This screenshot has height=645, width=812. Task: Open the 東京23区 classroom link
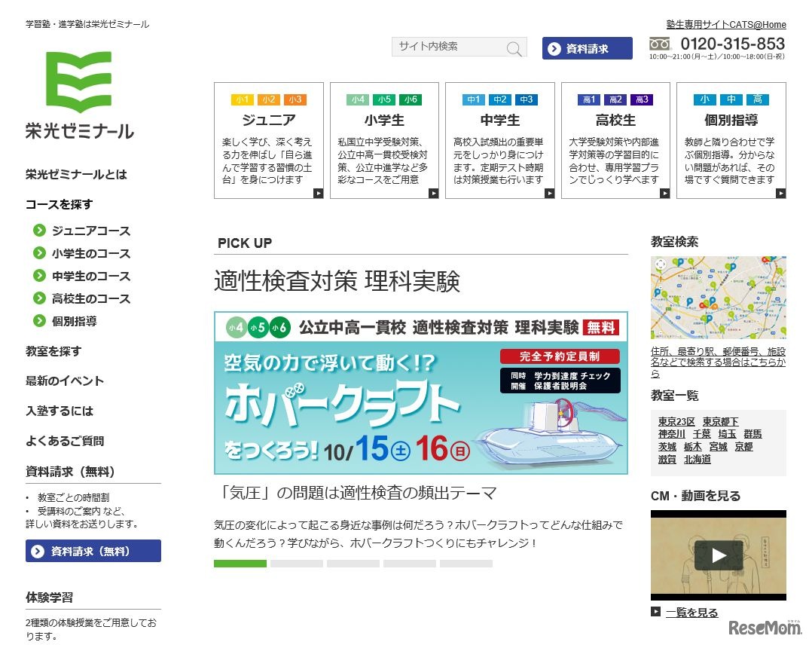(x=676, y=422)
